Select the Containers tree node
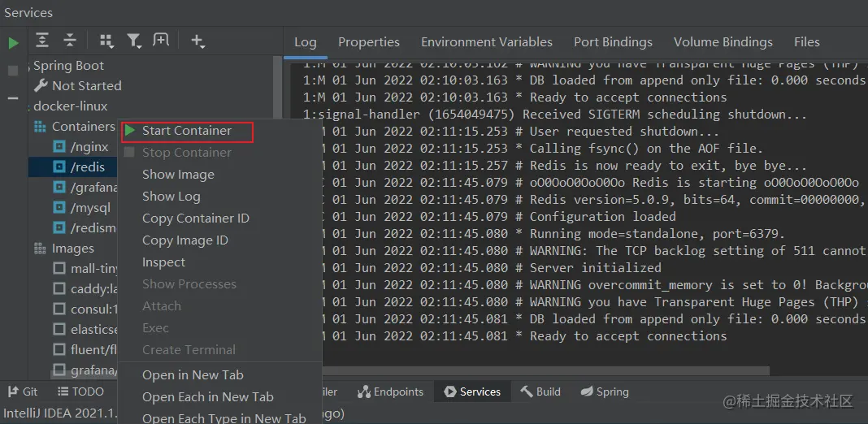Screen dimensions: 868x424 83,127
